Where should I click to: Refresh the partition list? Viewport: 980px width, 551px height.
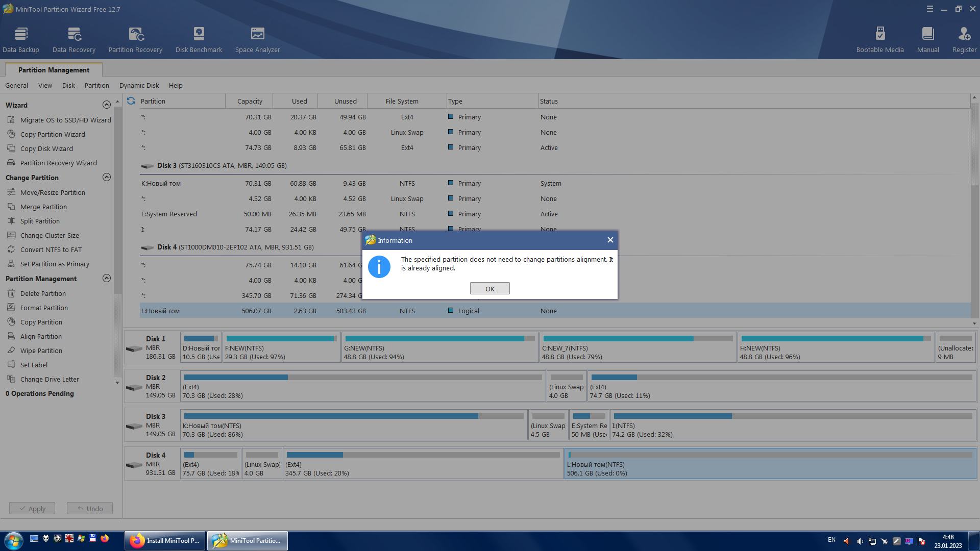pos(131,101)
